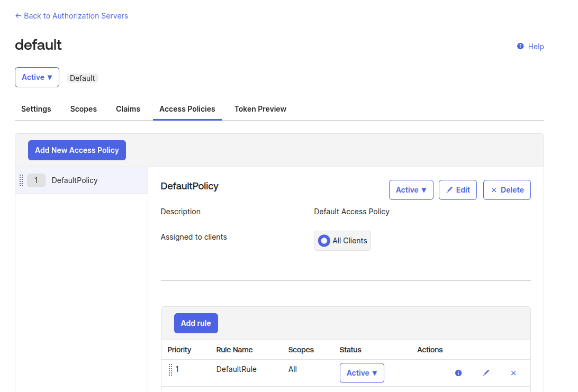Click the DefaultRule info icon
The width and height of the screenshot is (578, 392).
(458, 373)
